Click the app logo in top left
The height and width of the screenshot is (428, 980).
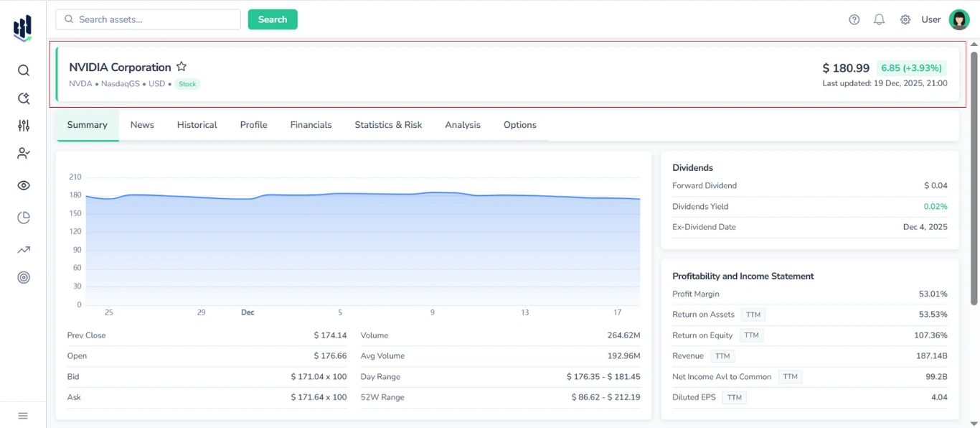click(x=22, y=27)
